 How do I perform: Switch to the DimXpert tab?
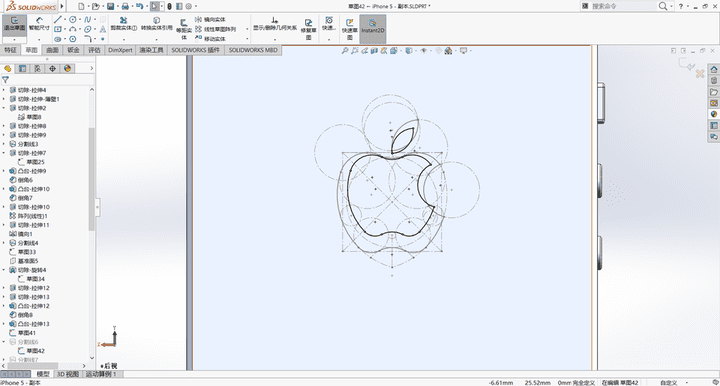point(120,50)
